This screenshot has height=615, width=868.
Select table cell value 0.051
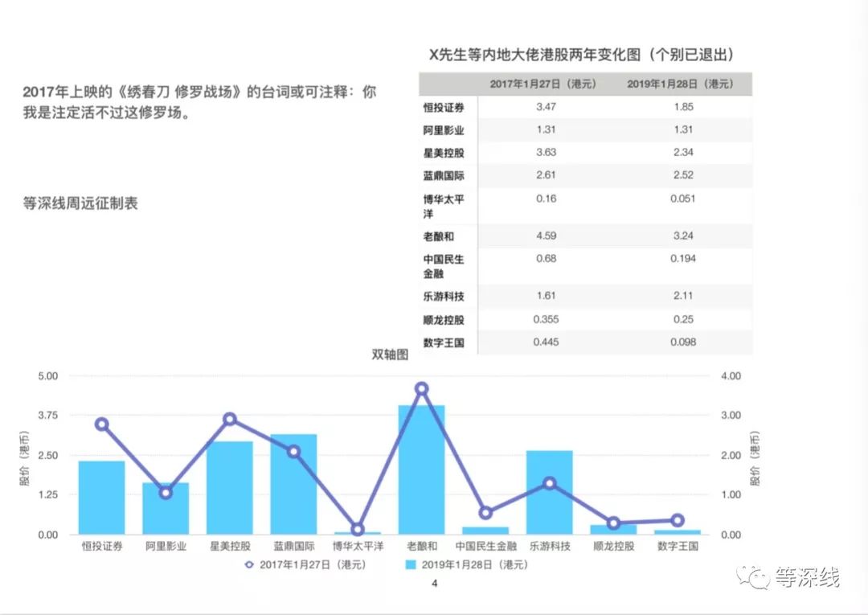pyautogui.click(x=683, y=199)
